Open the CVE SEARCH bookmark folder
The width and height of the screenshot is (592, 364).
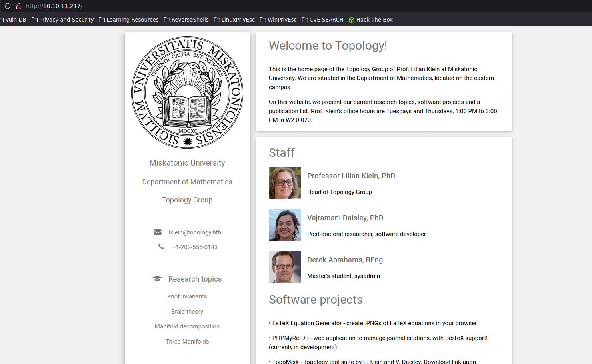(323, 20)
